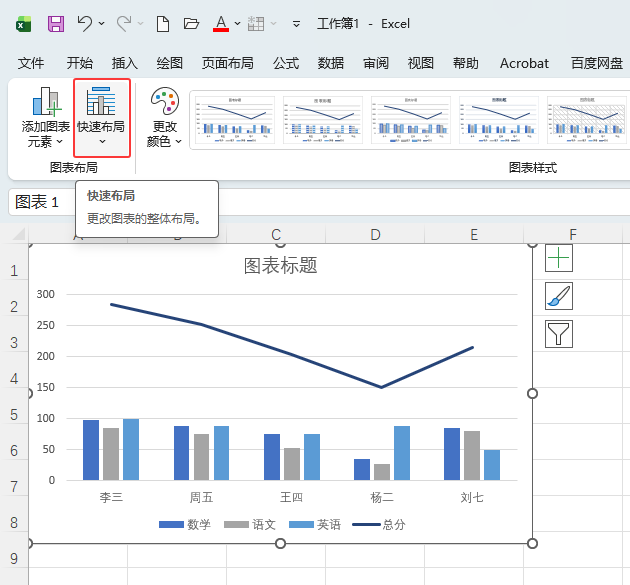The height and width of the screenshot is (585, 630).
Task: Open the 审阅 tab
Action: tap(376, 63)
